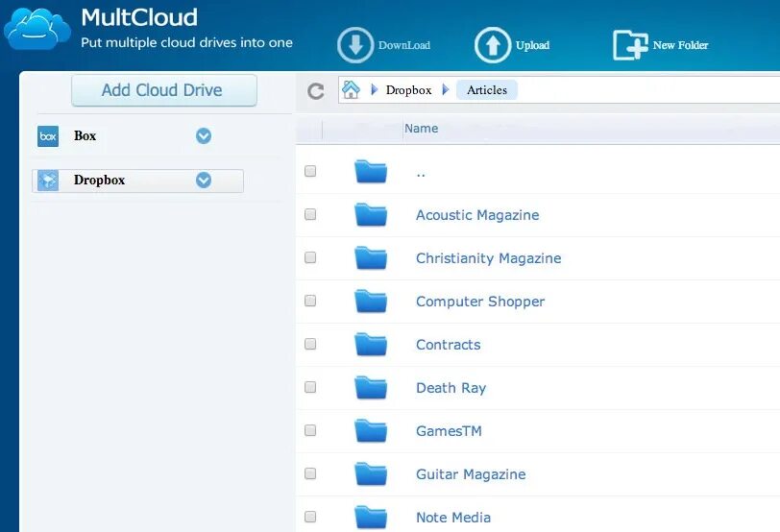Open the Note Media folder link
The width and height of the screenshot is (780, 532).
click(x=453, y=518)
